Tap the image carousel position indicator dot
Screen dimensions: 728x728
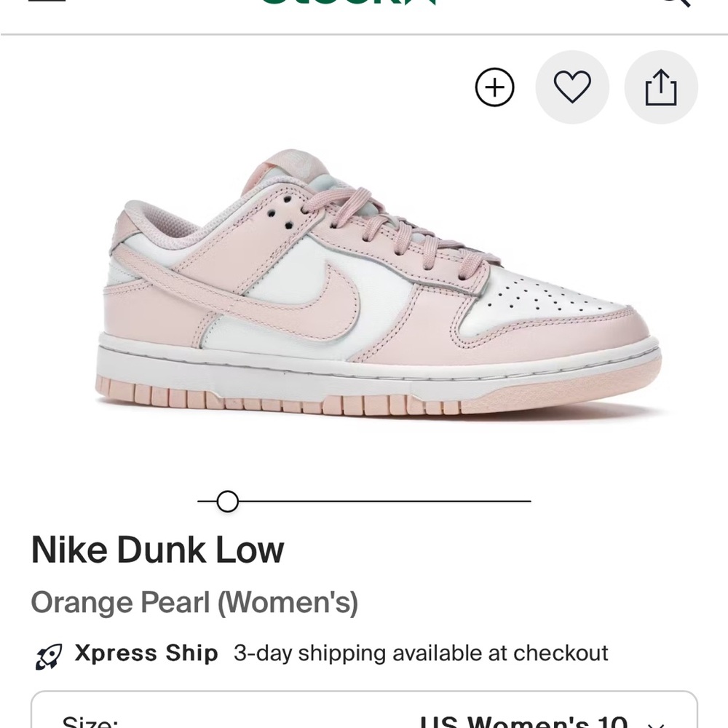click(x=227, y=502)
